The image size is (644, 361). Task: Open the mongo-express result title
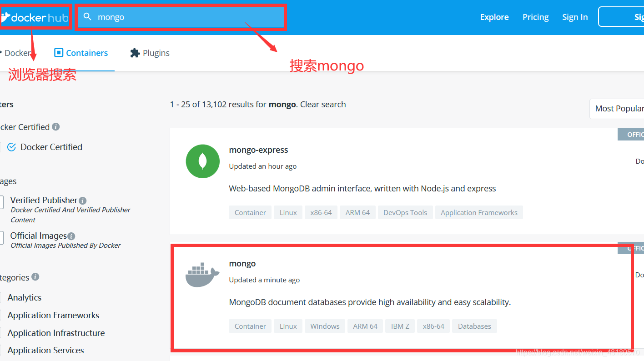258,150
